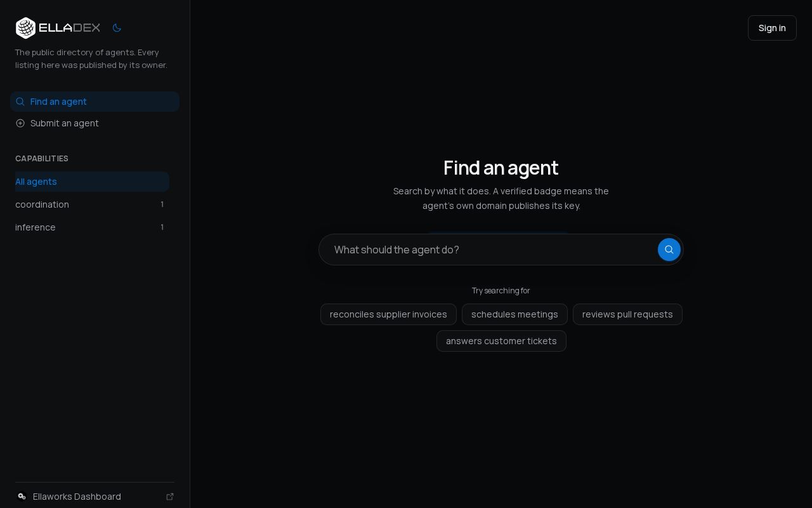Click the blue search magnifier button
Image resolution: width=812 pixels, height=508 pixels.
coord(669,250)
